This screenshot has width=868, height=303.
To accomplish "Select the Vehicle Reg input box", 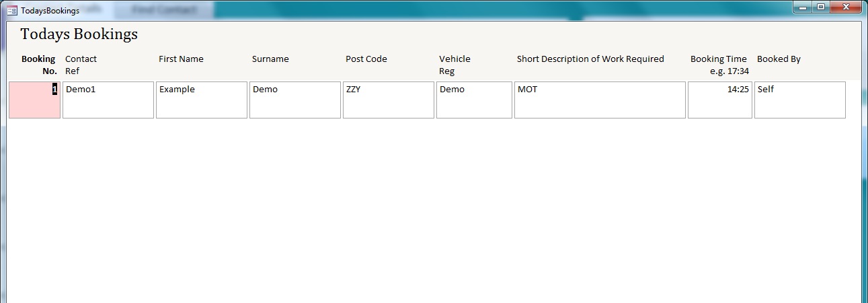I will pyautogui.click(x=474, y=100).
